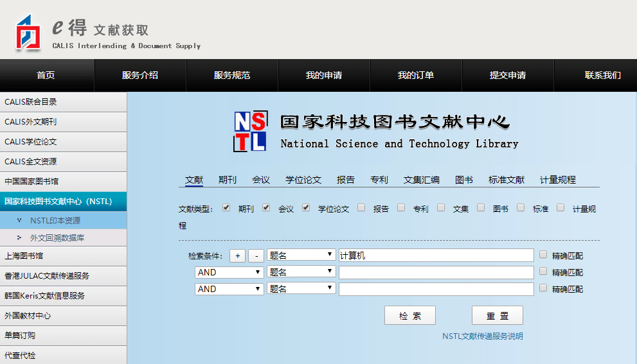Enable the 报告 document type checkbox
Image resolution: width=637 pixels, height=364 pixels.
tap(361, 208)
